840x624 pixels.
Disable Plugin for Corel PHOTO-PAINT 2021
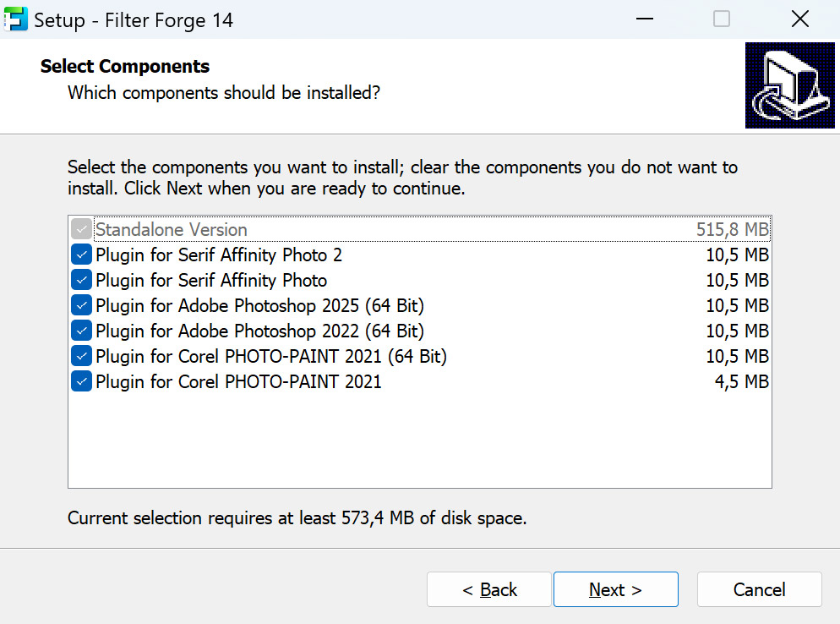(x=80, y=381)
